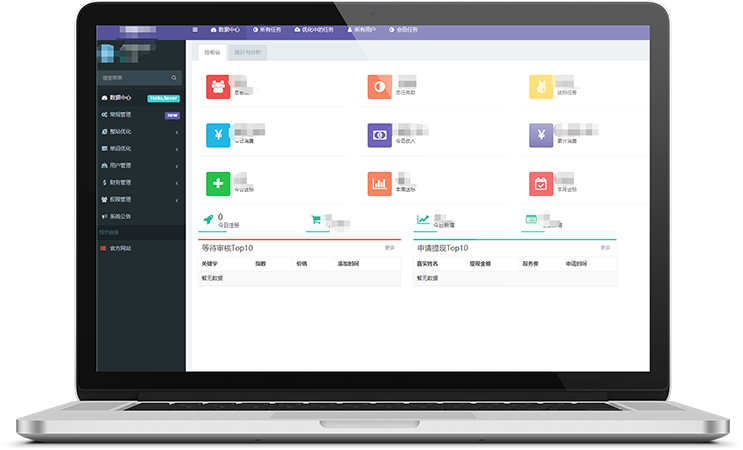The height and width of the screenshot is (450, 743).
Task: Toggle sidebar with the hamburger menu icon
Action: point(194,30)
